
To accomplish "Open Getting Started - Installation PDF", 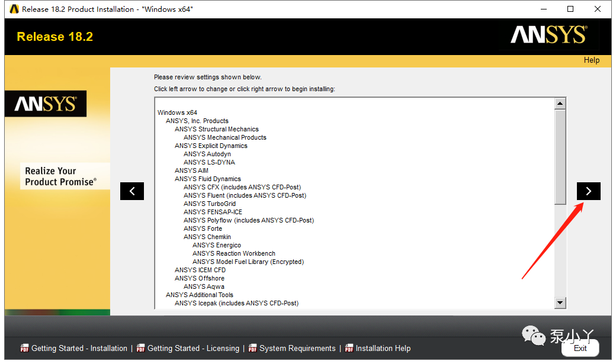I will [79, 348].
